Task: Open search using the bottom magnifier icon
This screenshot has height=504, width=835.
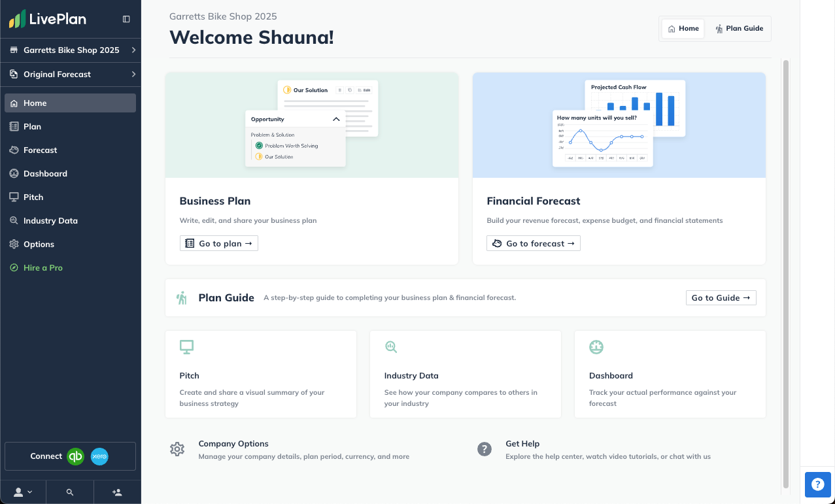Action: [69, 491]
